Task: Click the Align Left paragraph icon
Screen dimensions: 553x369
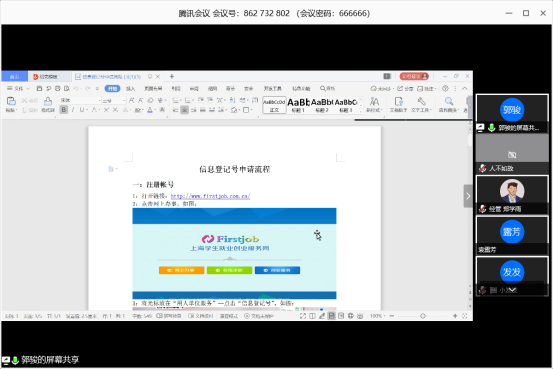Action: click(175, 110)
